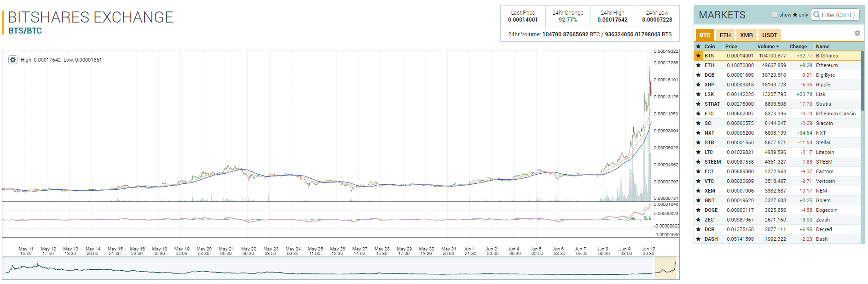Click the 24hr Low value 0.00007228
The width and height of the screenshot is (868, 284).
pyautogui.click(x=657, y=20)
